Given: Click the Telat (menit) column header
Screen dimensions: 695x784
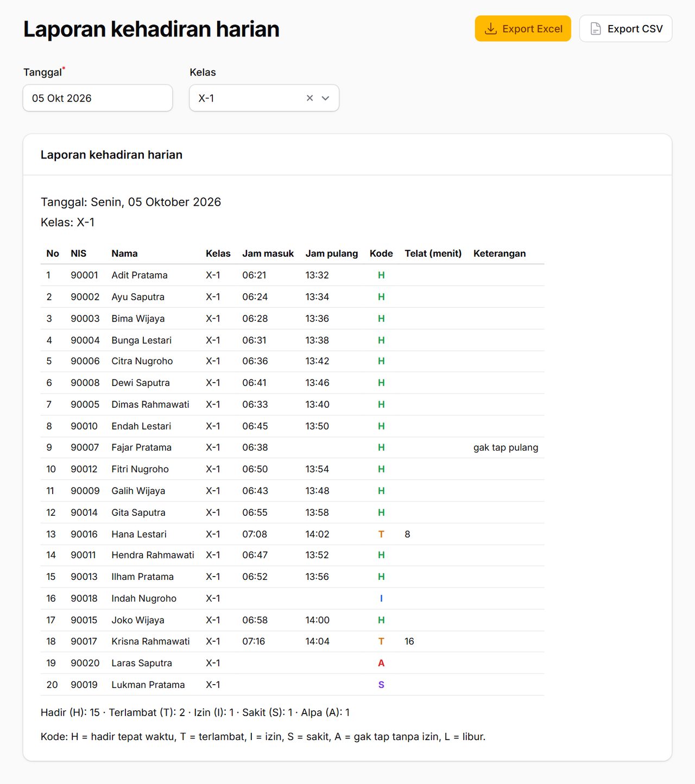Looking at the screenshot, I should pos(433,254).
